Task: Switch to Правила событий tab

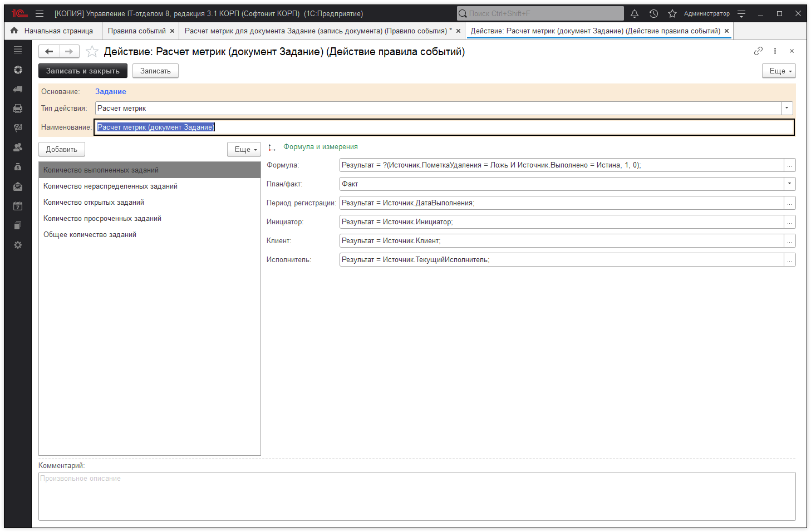Action: 137,31
